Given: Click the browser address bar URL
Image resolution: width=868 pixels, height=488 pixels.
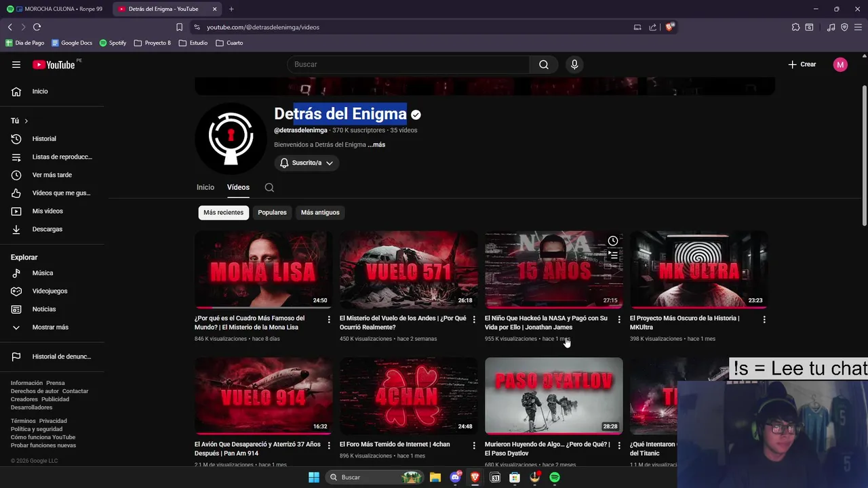Looking at the screenshot, I should tap(263, 27).
